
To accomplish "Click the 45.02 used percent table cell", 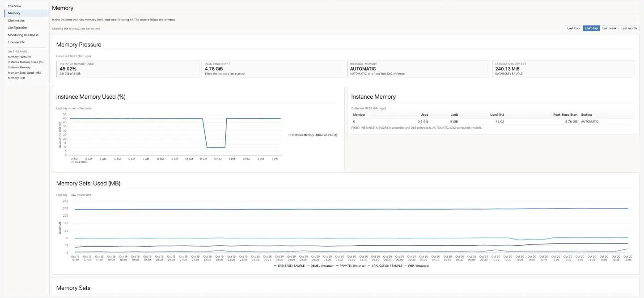I will tap(500, 122).
